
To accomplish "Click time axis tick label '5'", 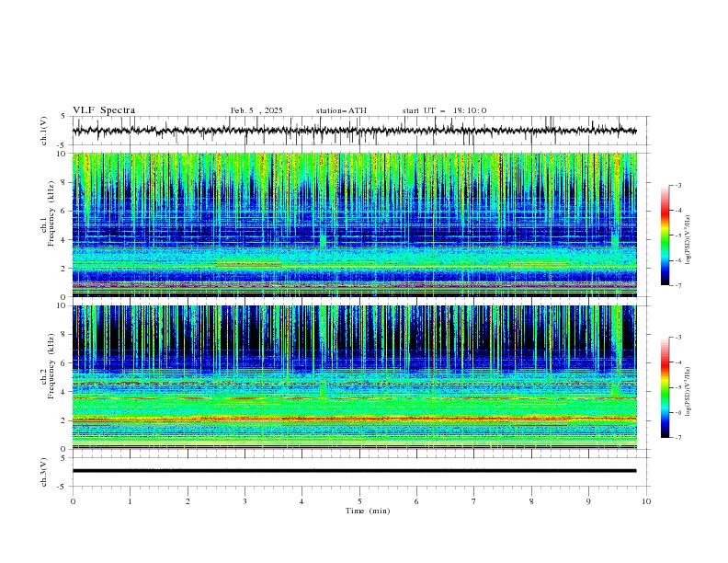I will point(359,501).
